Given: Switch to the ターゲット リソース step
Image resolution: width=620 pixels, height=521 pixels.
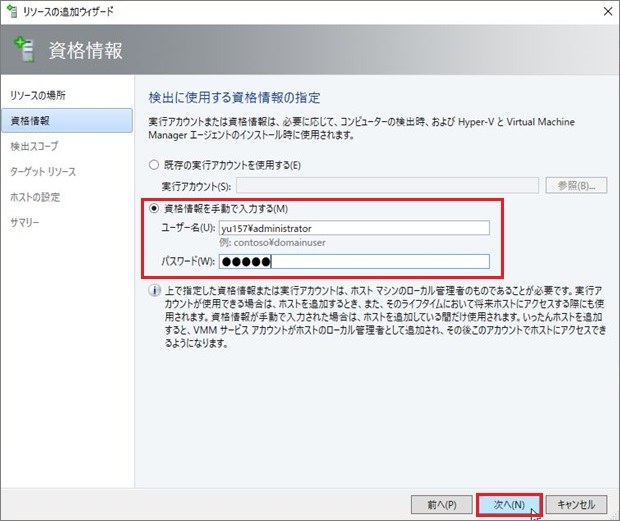Looking at the screenshot, I should pyautogui.click(x=43, y=171).
